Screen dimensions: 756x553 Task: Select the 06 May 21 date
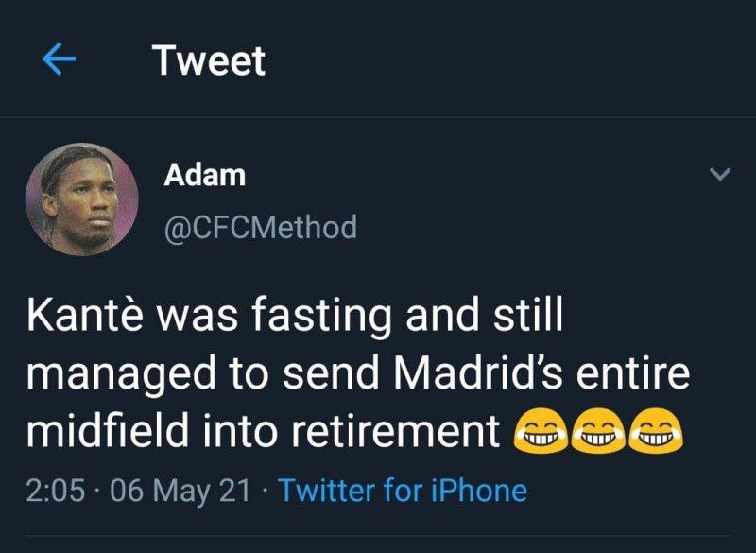click(181, 491)
